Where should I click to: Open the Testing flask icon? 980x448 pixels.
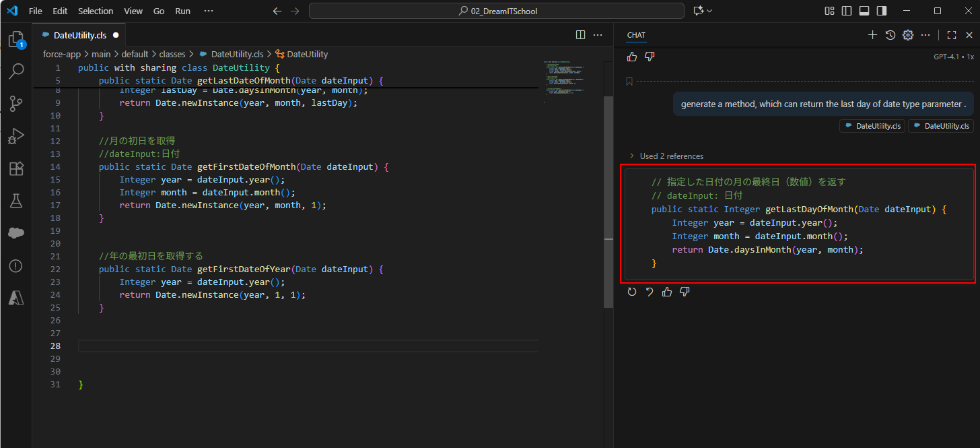(16, 201)
